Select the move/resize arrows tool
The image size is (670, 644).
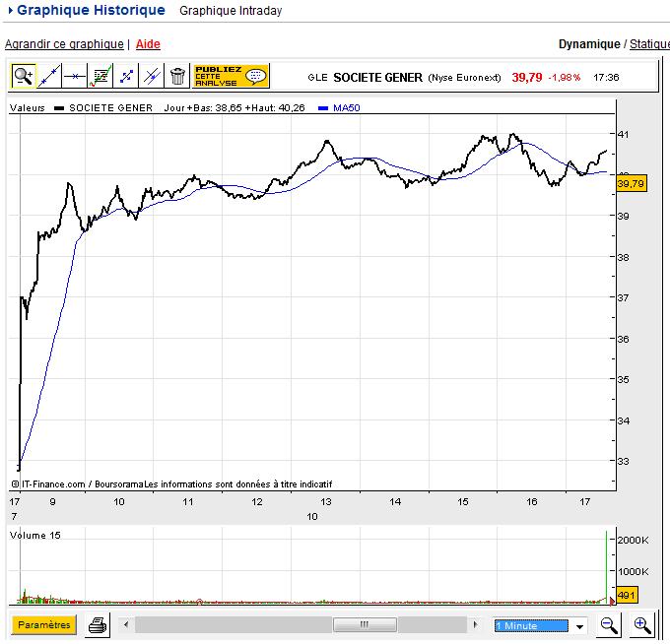pyautogui.click(x=126, y=77)
